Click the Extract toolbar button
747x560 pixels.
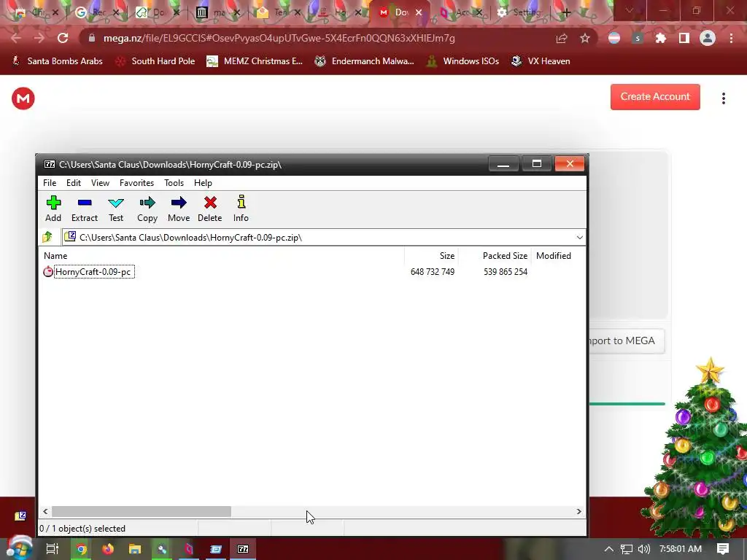point(85,209)
